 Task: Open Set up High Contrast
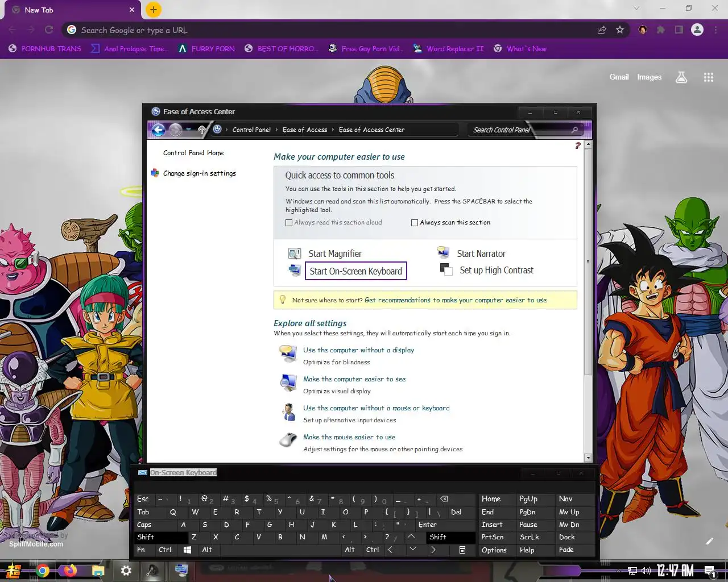(x=497, y=271)
